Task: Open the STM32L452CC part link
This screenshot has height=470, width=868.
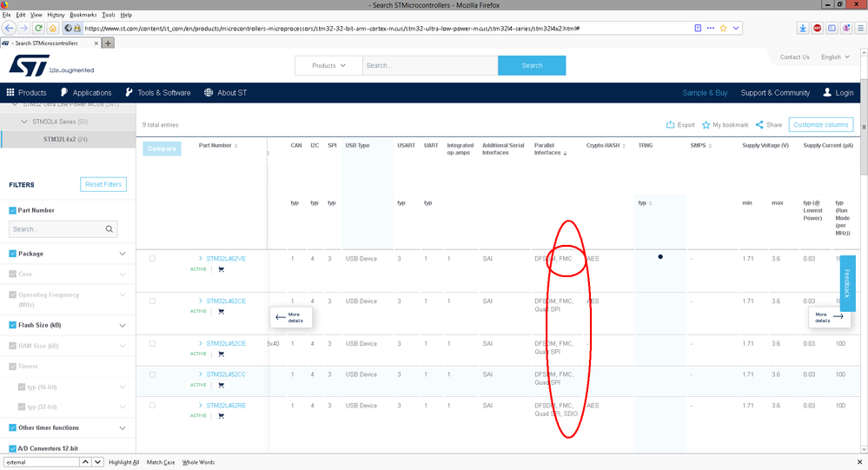Action: (226, 374)
